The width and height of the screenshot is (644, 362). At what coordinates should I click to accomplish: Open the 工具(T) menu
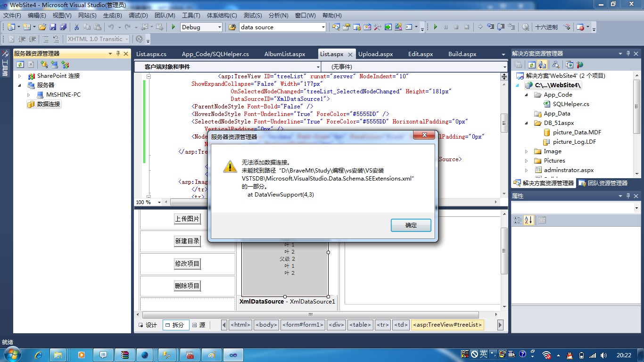tap(191, 16)
